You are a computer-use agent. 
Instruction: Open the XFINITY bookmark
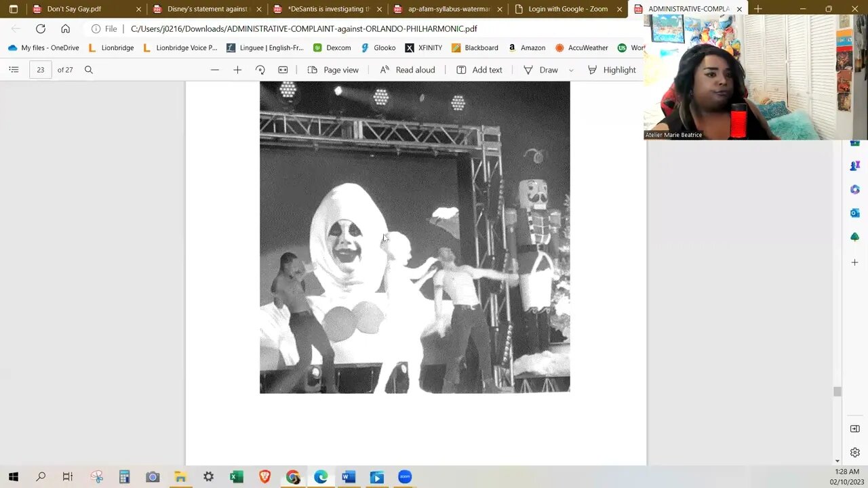(423, 48)
